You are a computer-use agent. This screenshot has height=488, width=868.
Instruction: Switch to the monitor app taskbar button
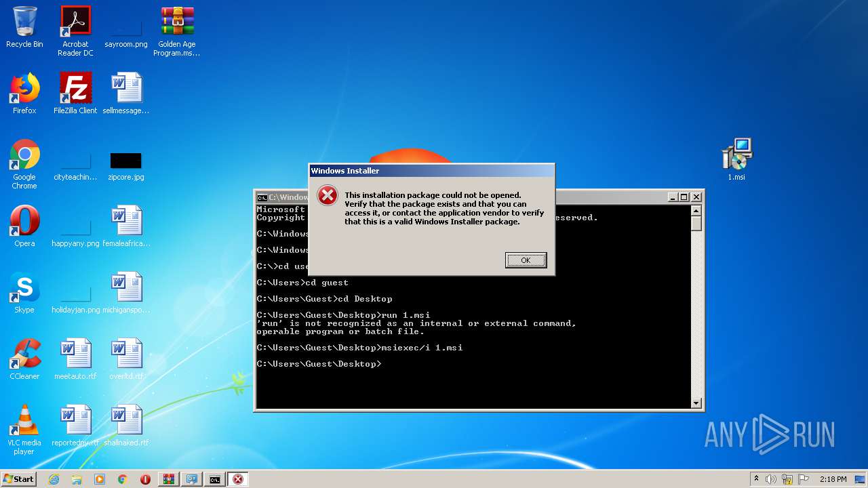click(192, 479)
